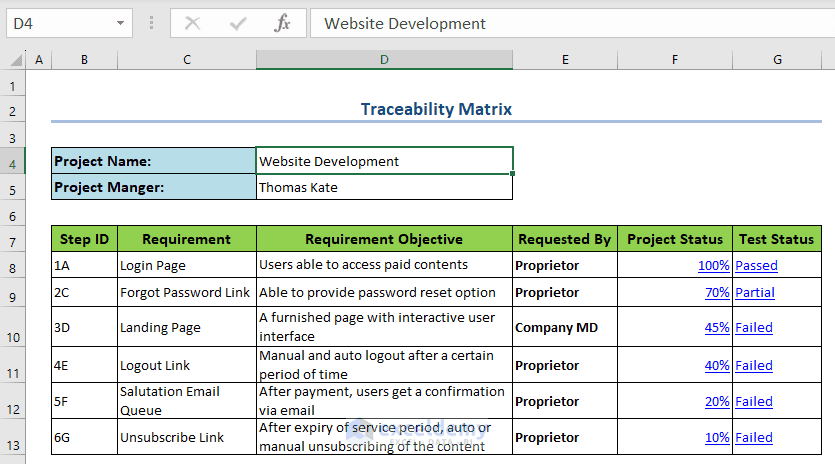
Task: Select the Step ID header cell
Action: tap(84, 239)
